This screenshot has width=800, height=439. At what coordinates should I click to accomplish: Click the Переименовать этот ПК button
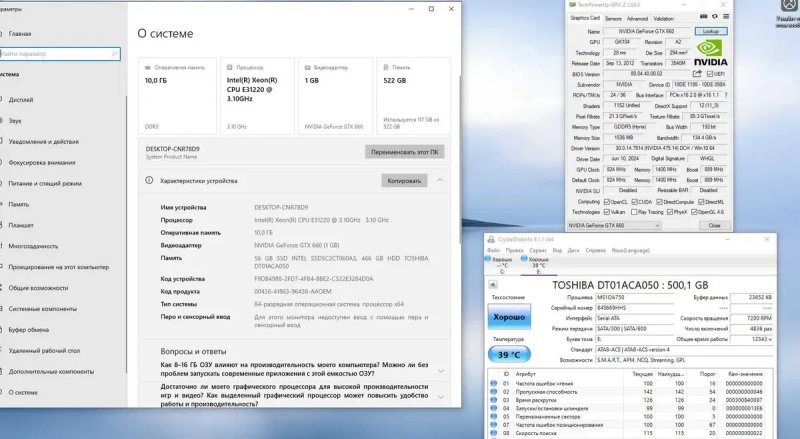tap(405, 152)
